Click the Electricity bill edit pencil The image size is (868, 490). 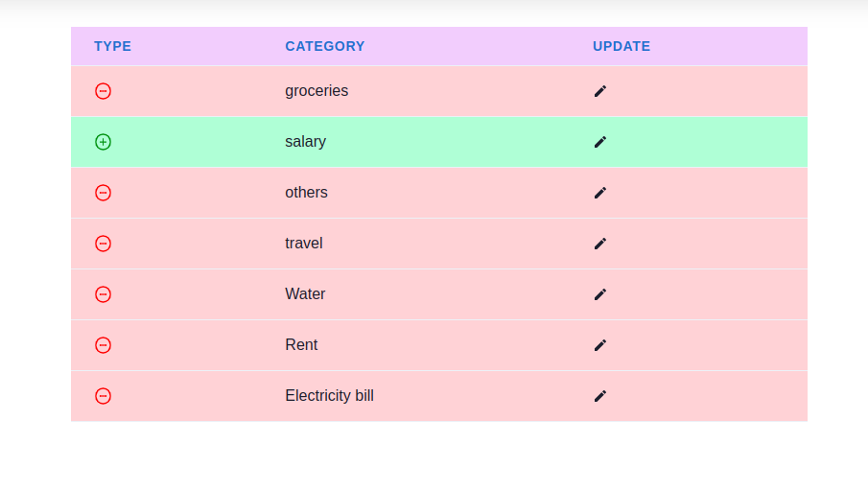coord(600,396)
